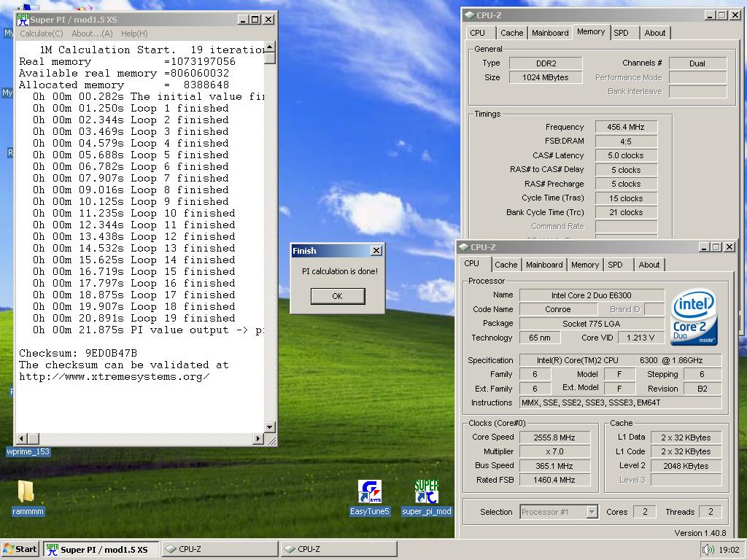Open the EasyTune5 desktop shortcut
This screenshot has width=747, height=560.
click(369, 497)
